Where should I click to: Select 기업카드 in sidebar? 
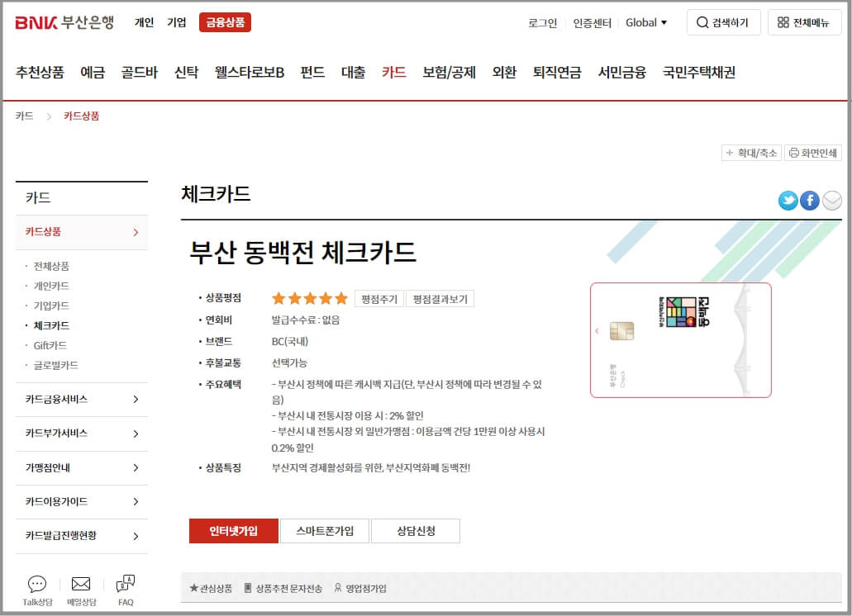(51, 306)
